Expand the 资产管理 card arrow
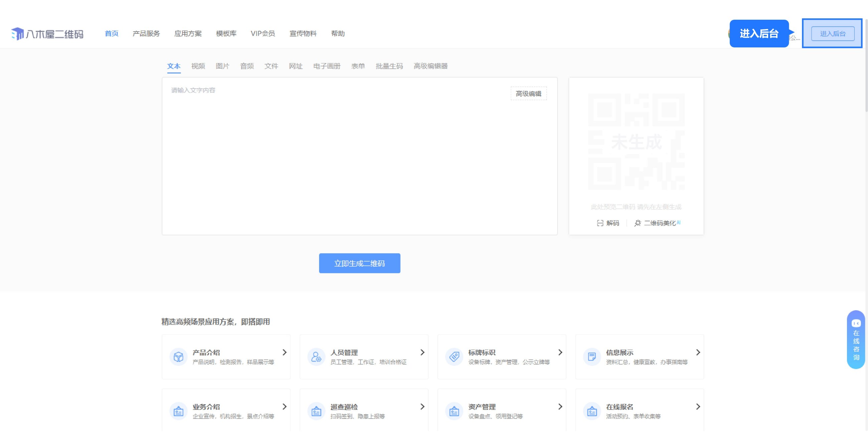The width and height of the screenshot is (868, 447). tap(560, 407)
